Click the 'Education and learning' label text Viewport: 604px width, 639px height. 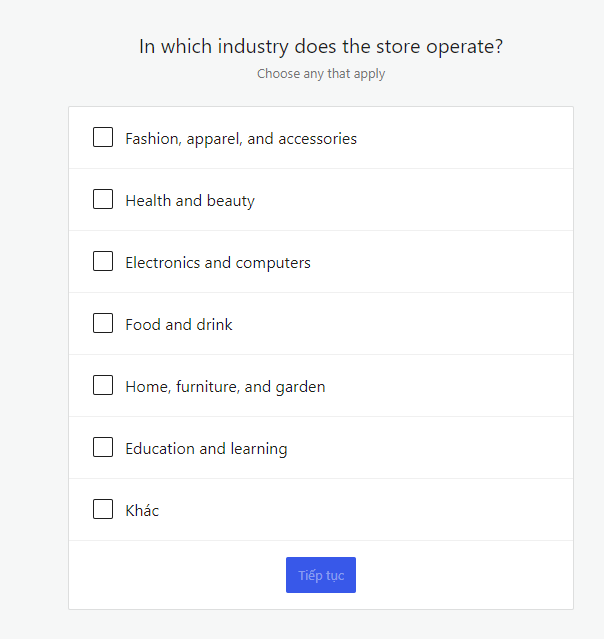click(x=206, y=449)
